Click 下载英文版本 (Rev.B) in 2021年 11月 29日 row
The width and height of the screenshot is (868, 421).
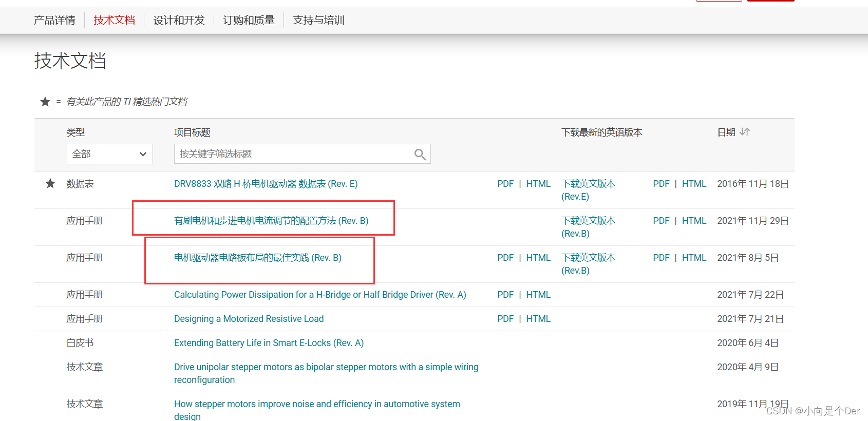coord(589,227)
